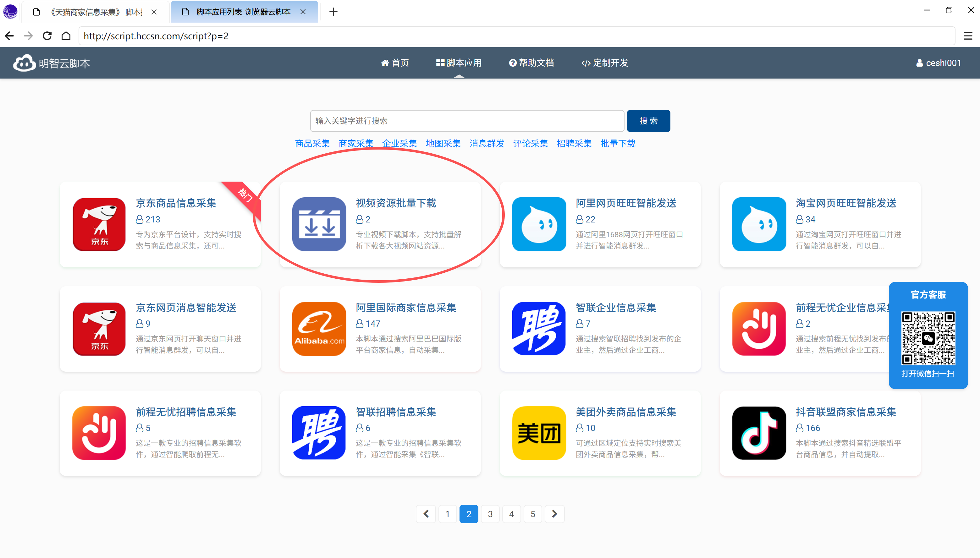Click the Alibaba.com orange logo icon
The image size is (980, 558).
[x=319, y=329]
